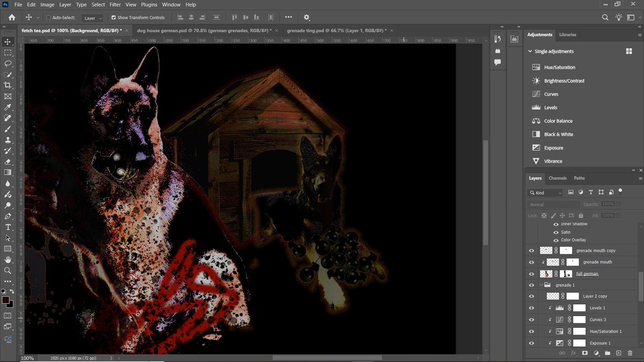Open the Search magnifier icon
The image size is (644, 362).
pyautogui.click(x=605, y=17)
